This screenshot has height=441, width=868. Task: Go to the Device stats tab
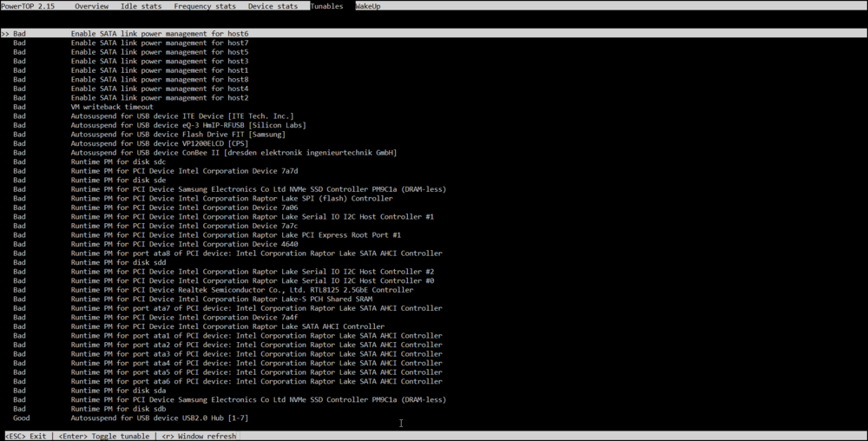click(273, 6)
